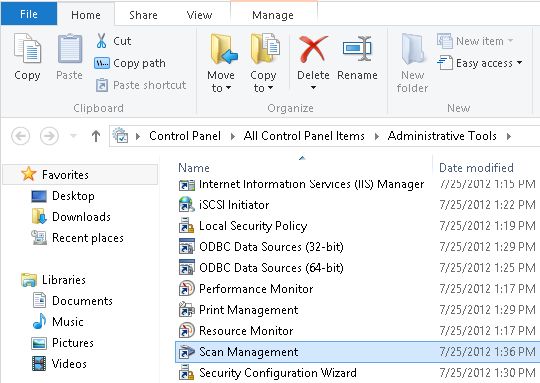Image resolution: width=540 pixels, height=383 pixels.
Task: Select Internet Information Services (IIS) Manager name
Action: [x=312, y=184]
